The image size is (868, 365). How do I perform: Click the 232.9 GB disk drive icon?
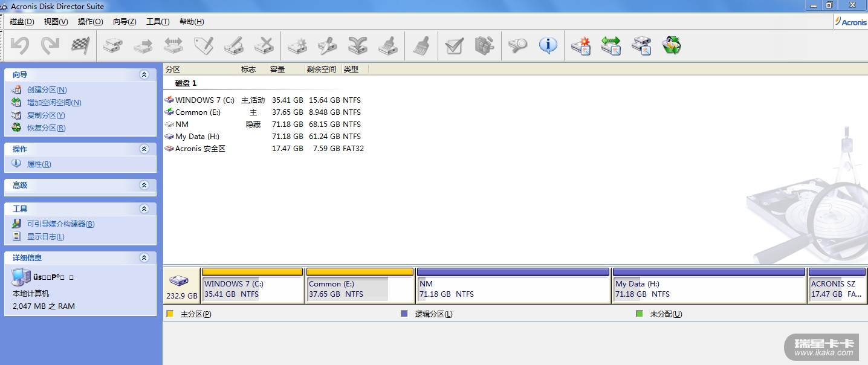click(179, 281)
